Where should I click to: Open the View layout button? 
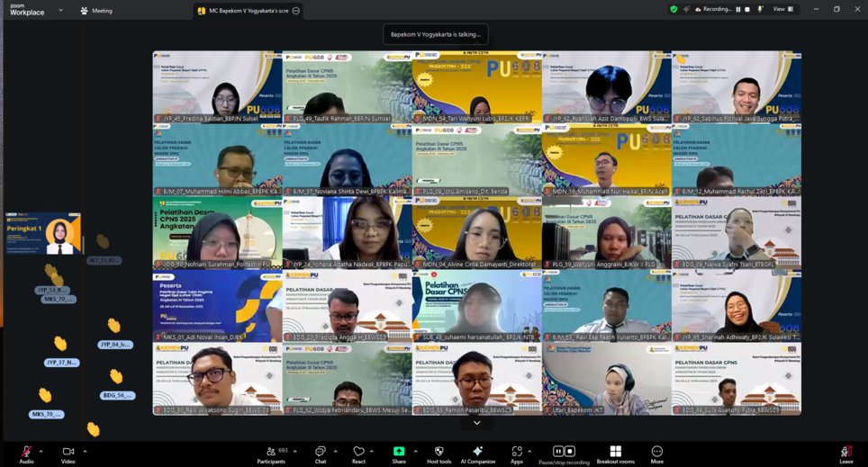782,9
